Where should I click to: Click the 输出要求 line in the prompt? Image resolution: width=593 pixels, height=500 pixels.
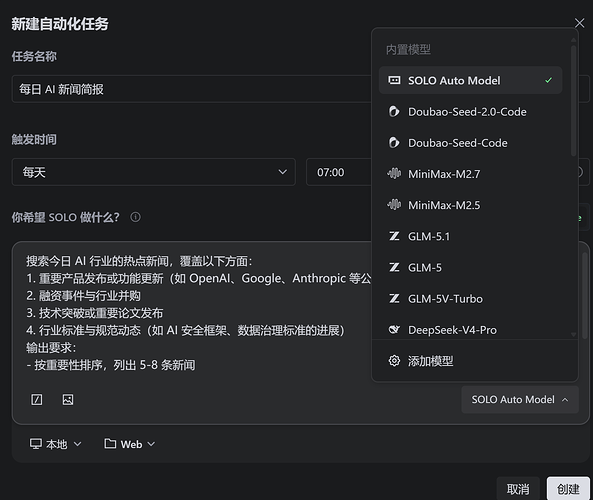51,348
